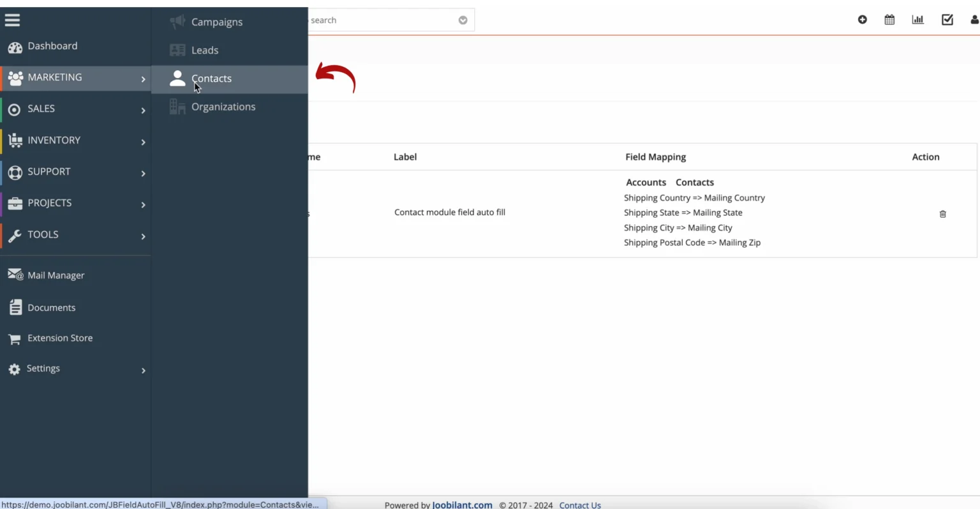Select Contacts in the Marketing menu
Screen dimensions: 980x509
(x=211, y=78)
